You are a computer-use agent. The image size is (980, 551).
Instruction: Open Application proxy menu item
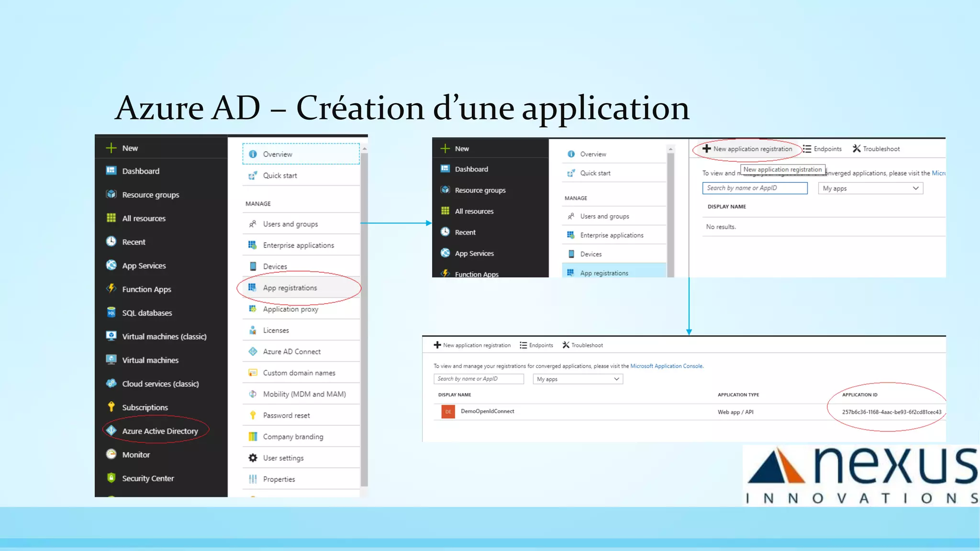point(290,309)
